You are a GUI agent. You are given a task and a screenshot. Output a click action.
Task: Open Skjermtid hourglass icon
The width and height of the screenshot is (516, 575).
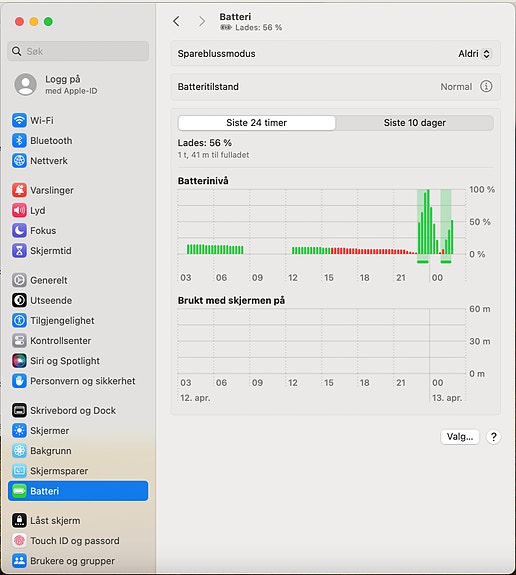click(19, 250)
